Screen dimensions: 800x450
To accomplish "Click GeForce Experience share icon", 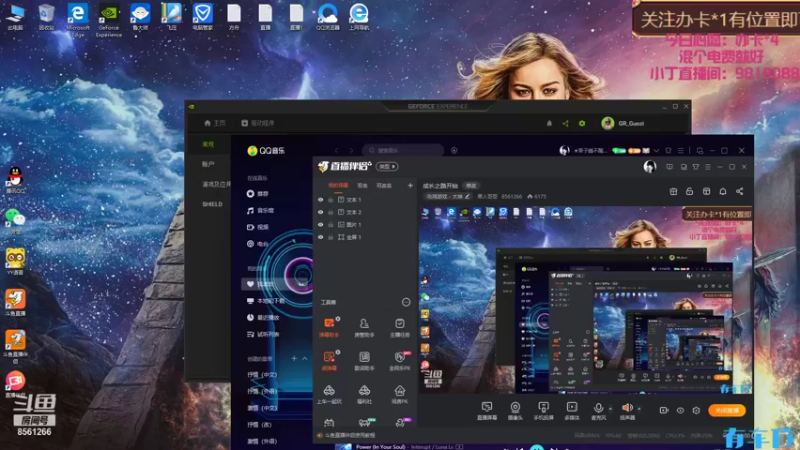I will tap(565, 123).
